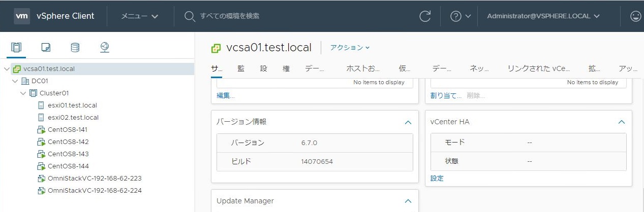Click the vcsa01.test.local tree node icon

click(x=17, y=69)
